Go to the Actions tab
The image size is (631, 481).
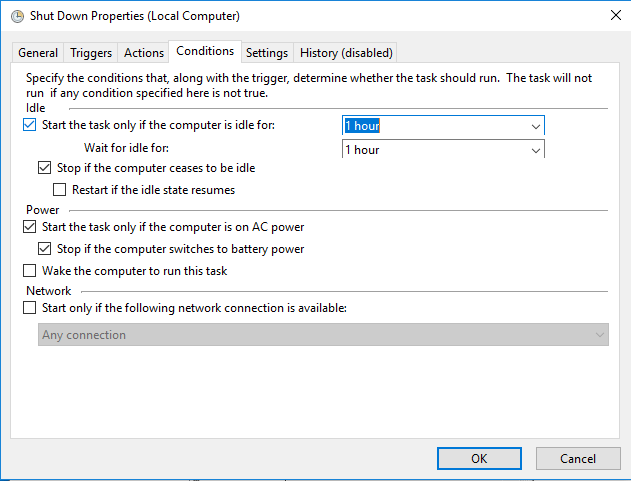click(x=144, y=53)
